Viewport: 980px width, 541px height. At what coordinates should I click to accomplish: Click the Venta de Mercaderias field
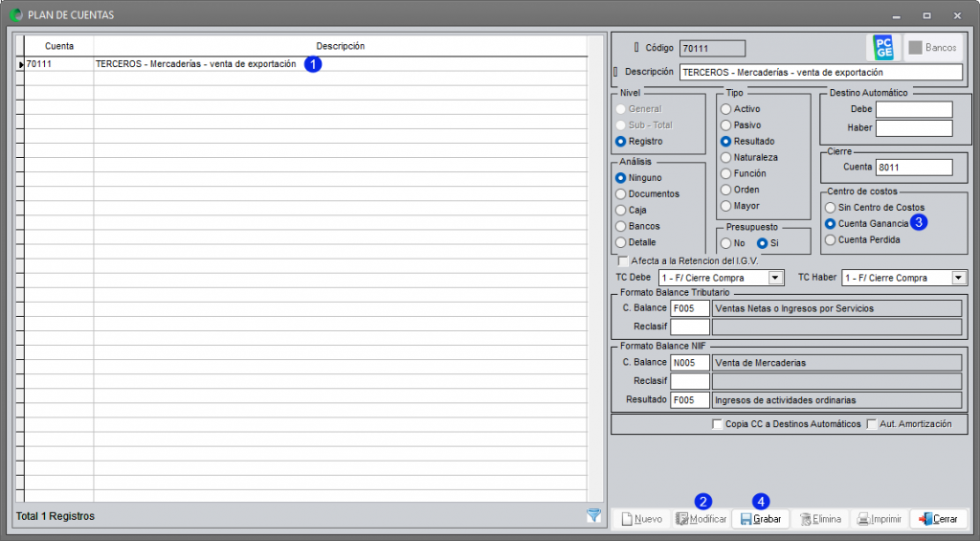click(836, 363)
